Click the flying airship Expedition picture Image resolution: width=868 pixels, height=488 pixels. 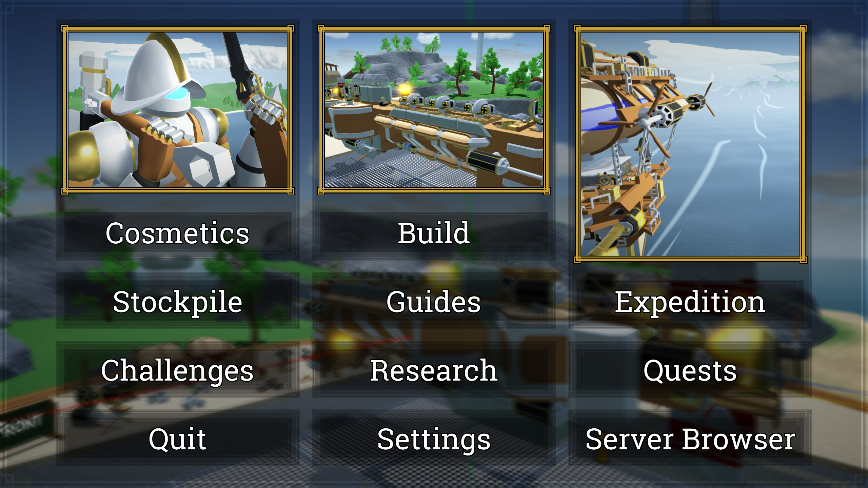(690, 144)
